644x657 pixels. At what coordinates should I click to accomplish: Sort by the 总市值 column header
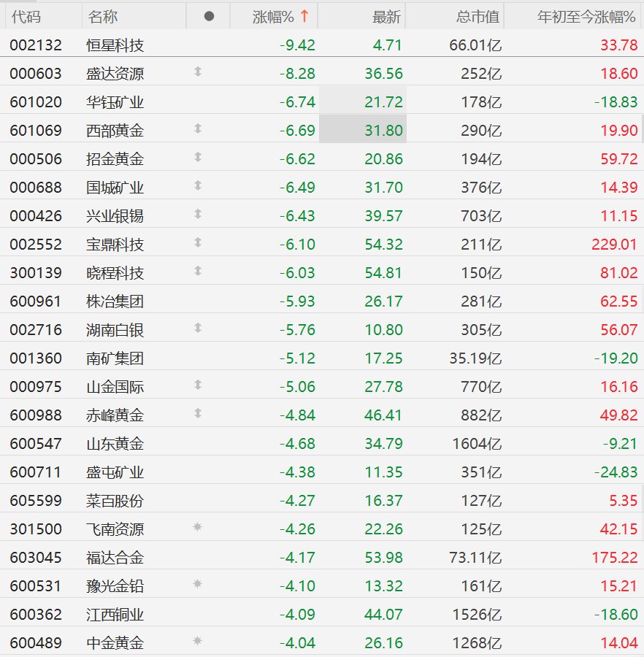[x=478, y=17]
